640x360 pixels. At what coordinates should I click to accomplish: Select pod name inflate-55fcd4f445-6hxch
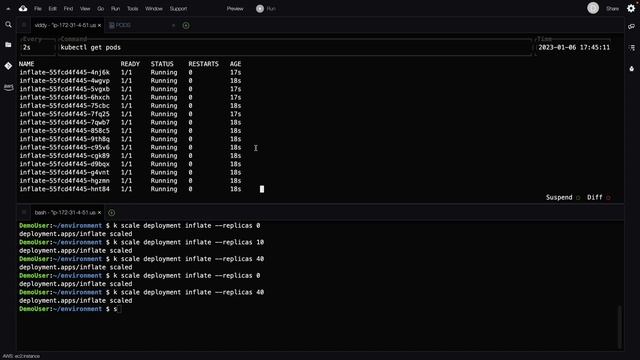(64, 98)
